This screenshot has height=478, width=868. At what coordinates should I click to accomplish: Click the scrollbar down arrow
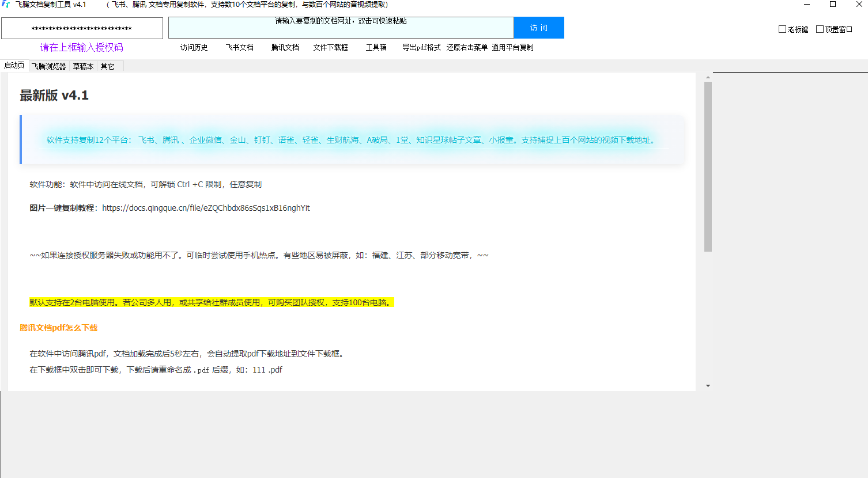707,385
